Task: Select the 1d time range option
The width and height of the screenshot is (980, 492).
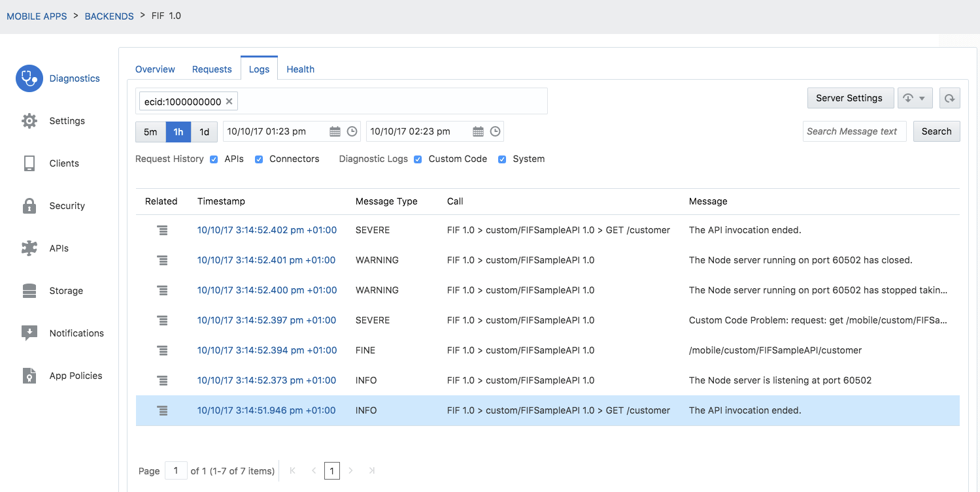Action: coord(204,131)
